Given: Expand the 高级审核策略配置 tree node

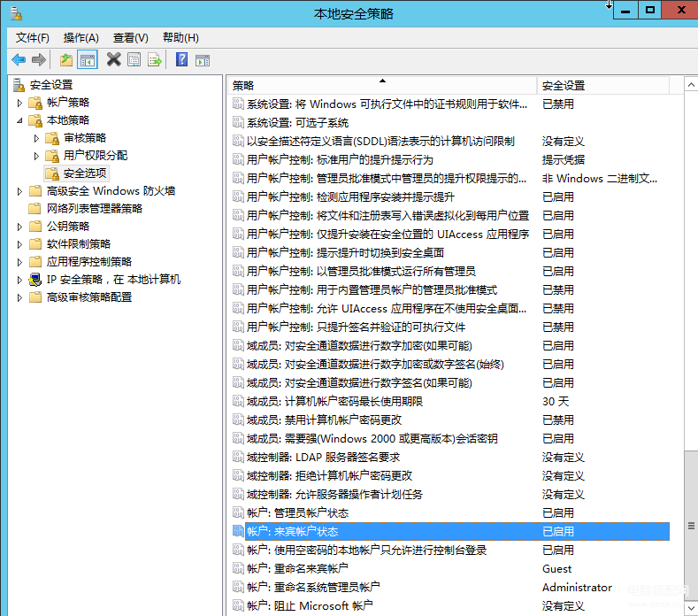Looking at the screenshot, I should tap(19, 297).
